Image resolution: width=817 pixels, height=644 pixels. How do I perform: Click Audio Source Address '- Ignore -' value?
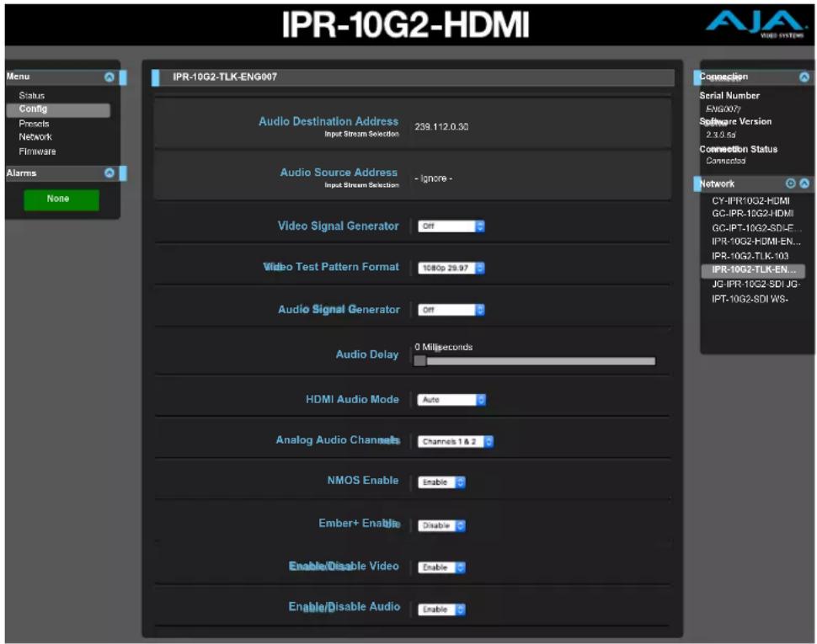[434, 178]
